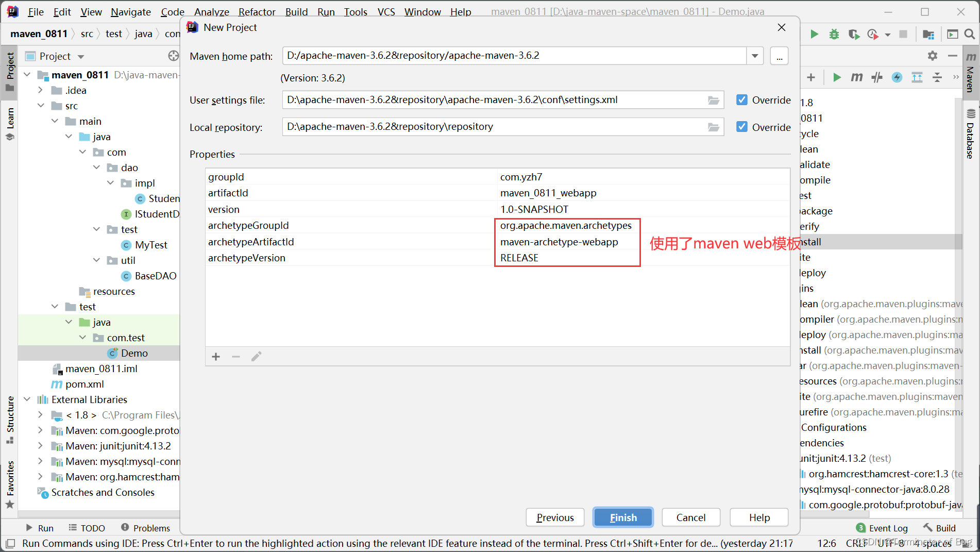
Task: Toggle Override for local repository
Action: 742,127
